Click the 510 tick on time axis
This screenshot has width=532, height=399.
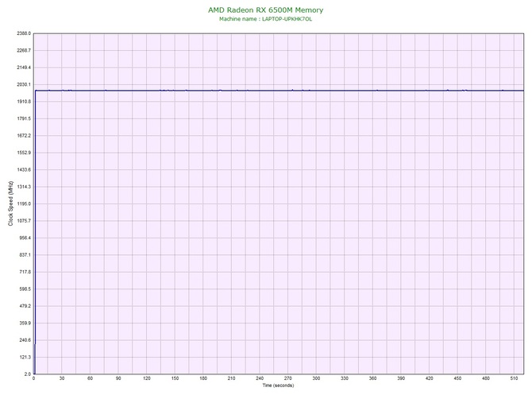(514, 378)
